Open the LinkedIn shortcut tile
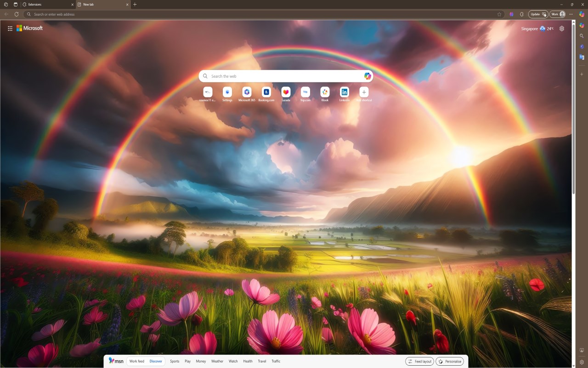This screenshot has width=588, height=368. pos(345,94)
